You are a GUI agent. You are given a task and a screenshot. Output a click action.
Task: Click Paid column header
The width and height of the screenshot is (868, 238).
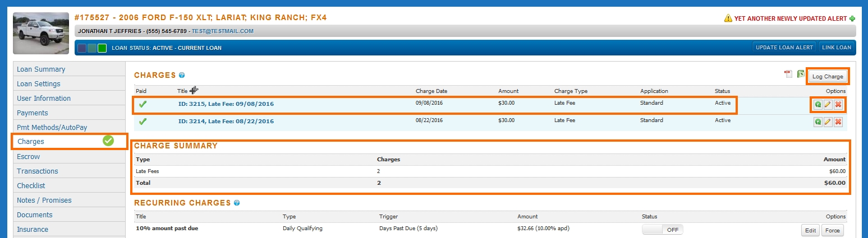click(141, 91)
